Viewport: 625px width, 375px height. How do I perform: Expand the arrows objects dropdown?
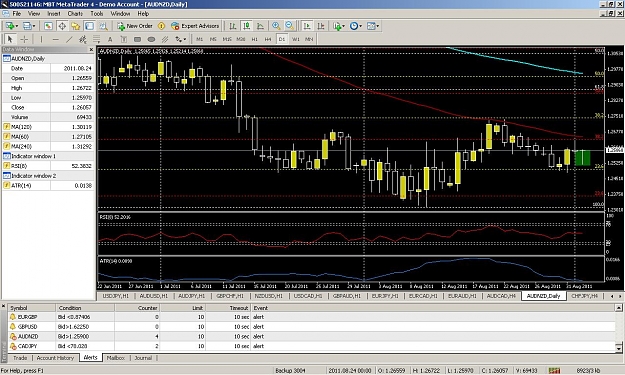click(184, 39)
